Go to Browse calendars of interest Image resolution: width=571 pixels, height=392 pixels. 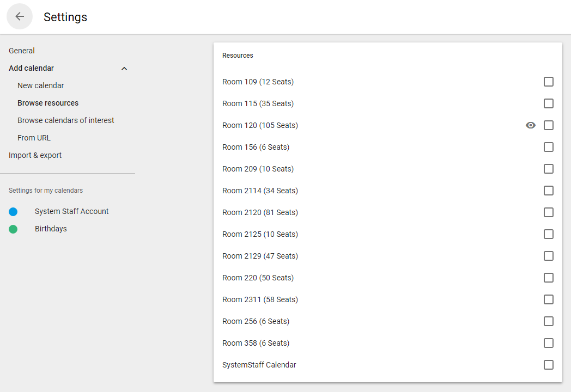tap(65, 120)
